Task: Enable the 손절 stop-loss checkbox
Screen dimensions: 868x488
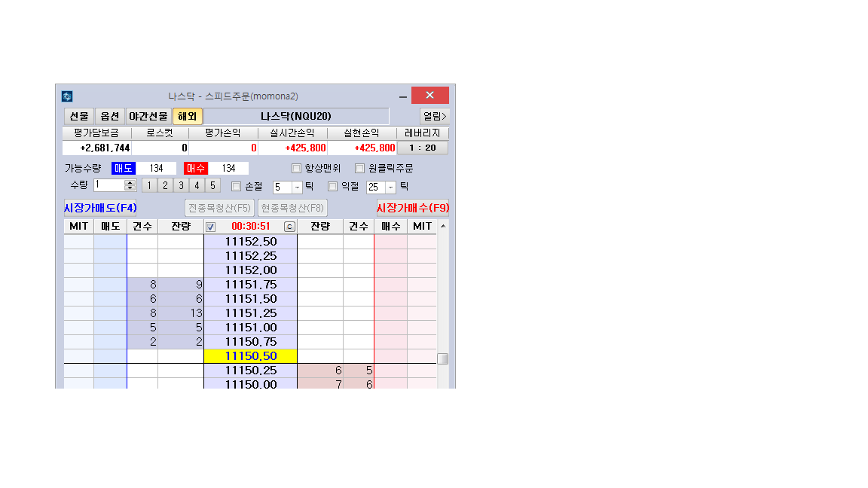Action: (x=237, y=187)
